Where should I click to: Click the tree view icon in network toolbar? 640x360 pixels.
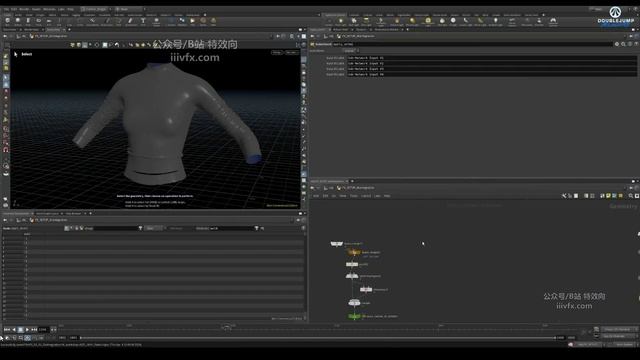pyautogui.click(x=570, y=196)
